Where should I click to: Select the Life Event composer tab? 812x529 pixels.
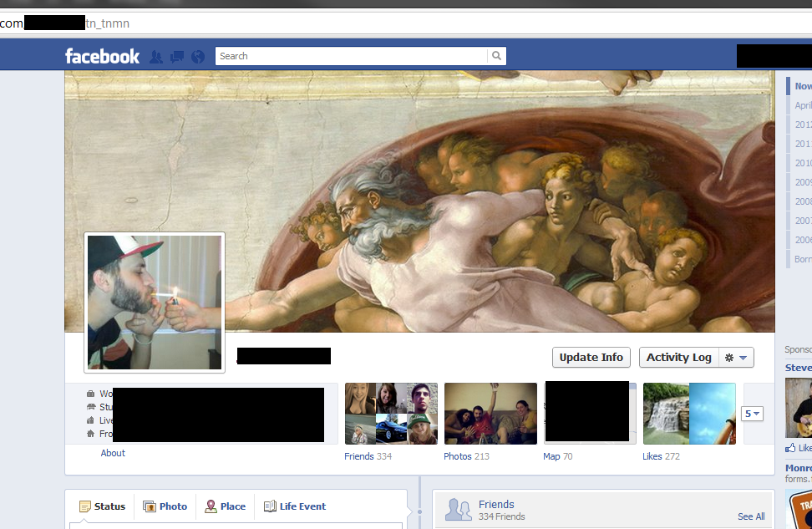[x=295, y=506]
